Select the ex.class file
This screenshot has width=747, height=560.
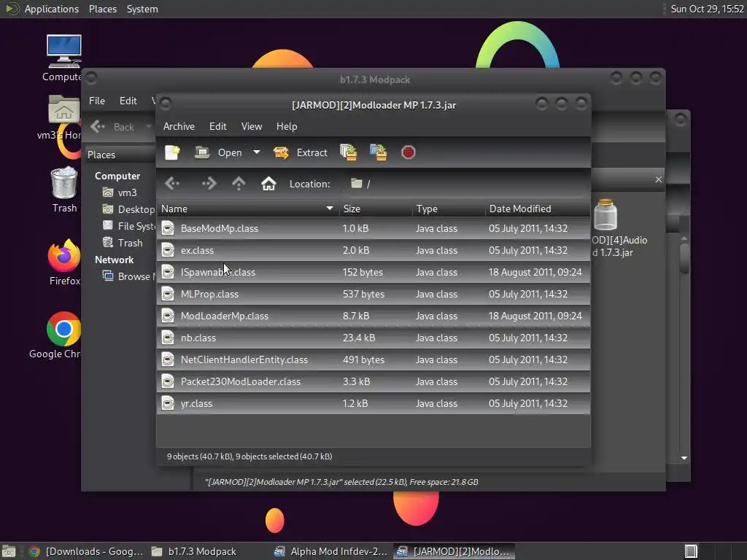[x=373, y=251]
